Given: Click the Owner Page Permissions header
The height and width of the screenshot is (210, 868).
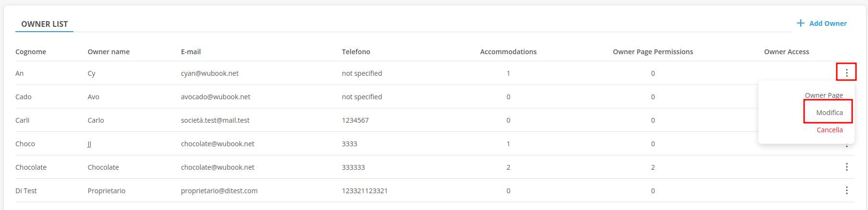Looking at the screenshot, I should (x=653, y=52).
